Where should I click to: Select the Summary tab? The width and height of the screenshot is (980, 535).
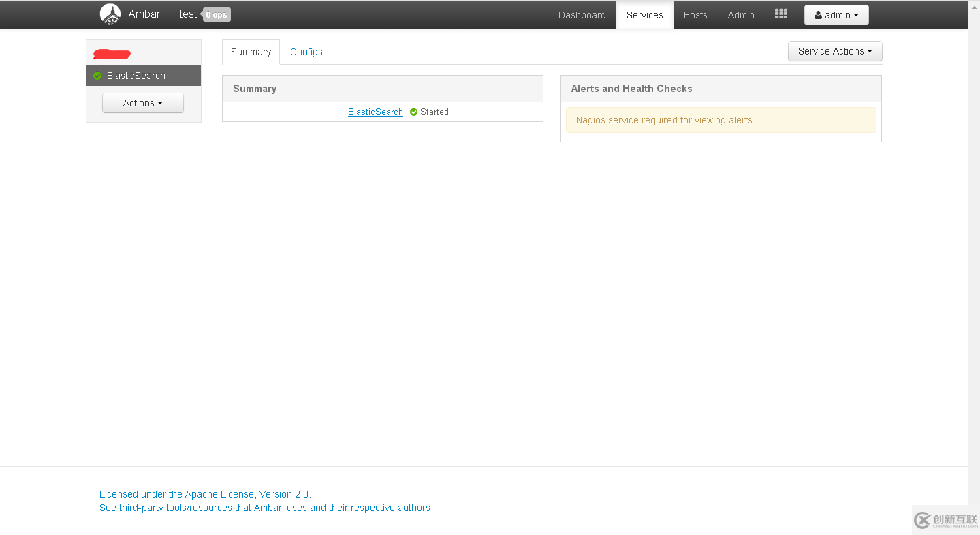coord(251,52)
